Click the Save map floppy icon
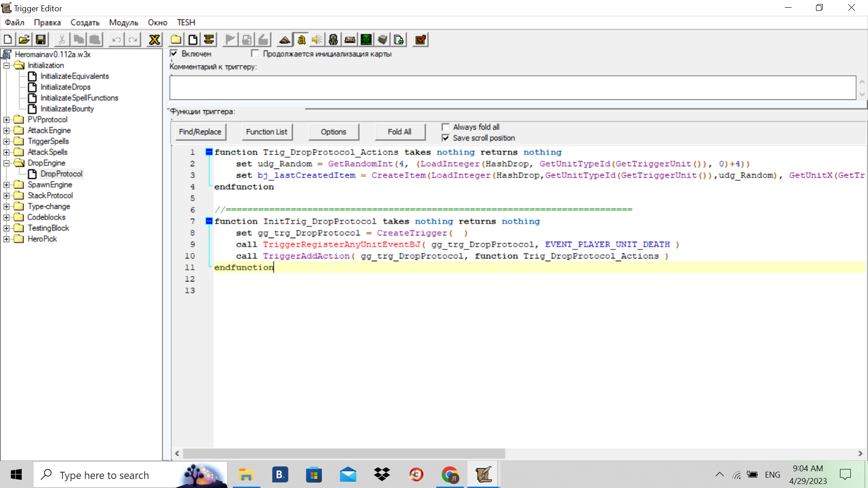This screenshot has height=488, width=868. click(x=41, y=40)
